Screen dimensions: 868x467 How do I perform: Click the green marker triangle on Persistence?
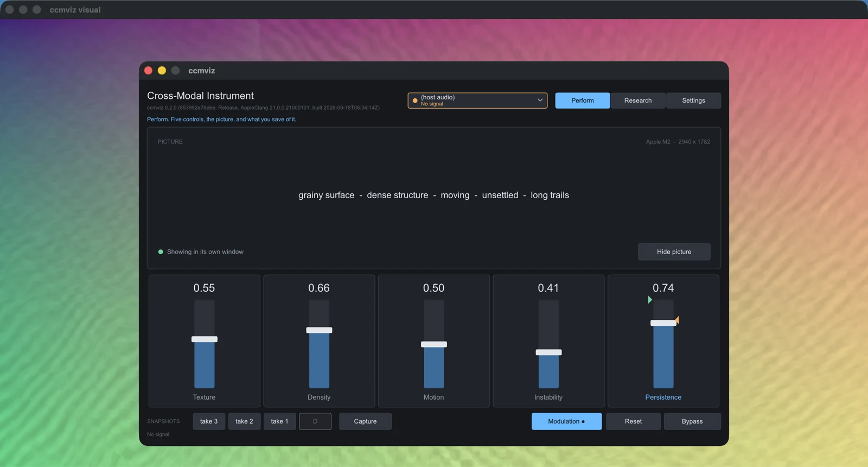(x=649, y=300)
